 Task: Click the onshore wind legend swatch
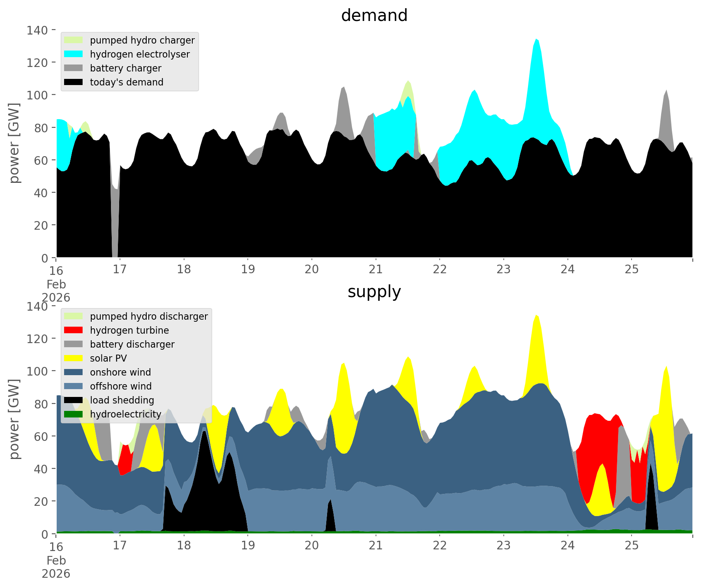coord(74,372)
